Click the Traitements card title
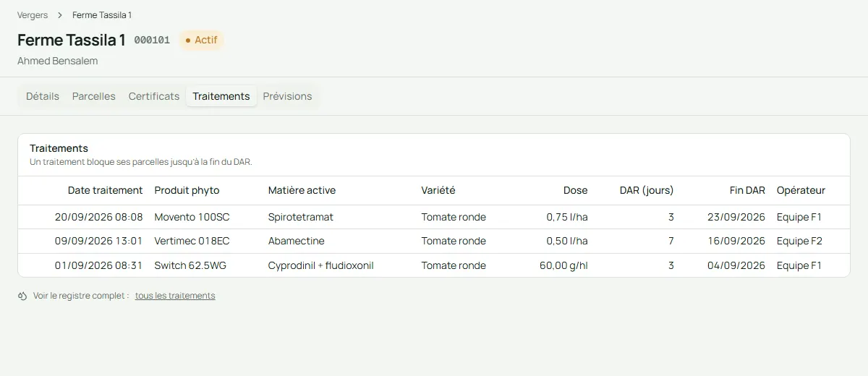Viewport: 868px width, 376px height. tap(59, 148)
